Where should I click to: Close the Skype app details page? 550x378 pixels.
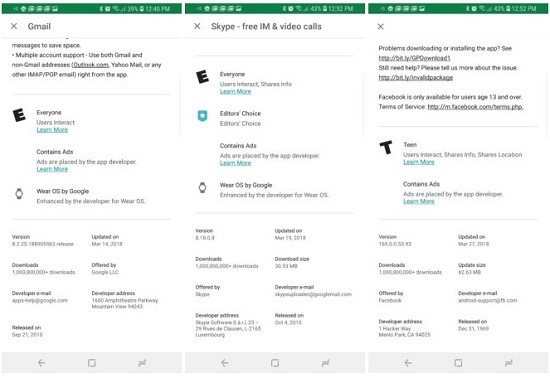(x=197, y=26)
